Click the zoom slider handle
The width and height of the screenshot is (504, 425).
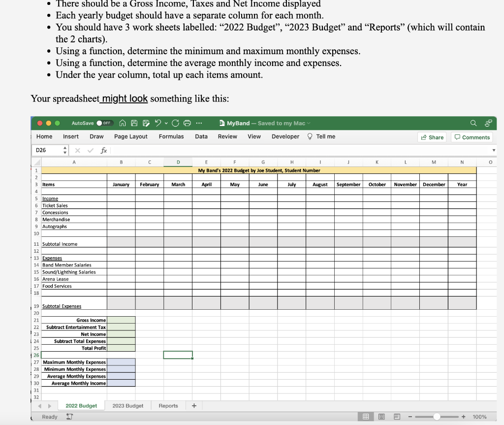click(x=437, y=417)
